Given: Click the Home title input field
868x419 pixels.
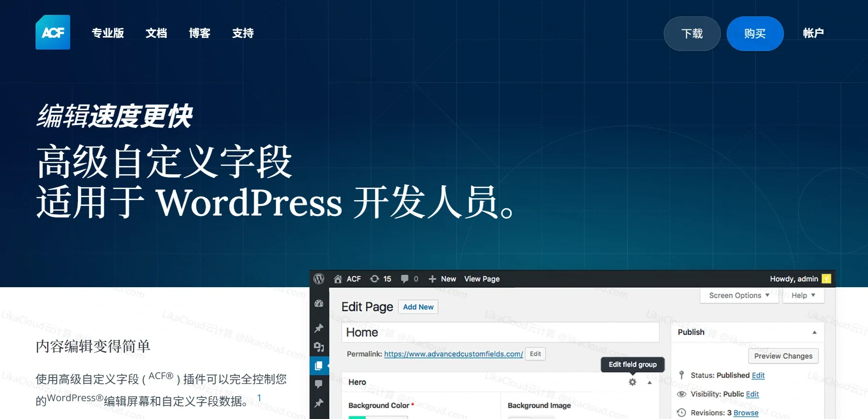Looking at the screenshot, I should pyautogui.click(x=500, y=332).
